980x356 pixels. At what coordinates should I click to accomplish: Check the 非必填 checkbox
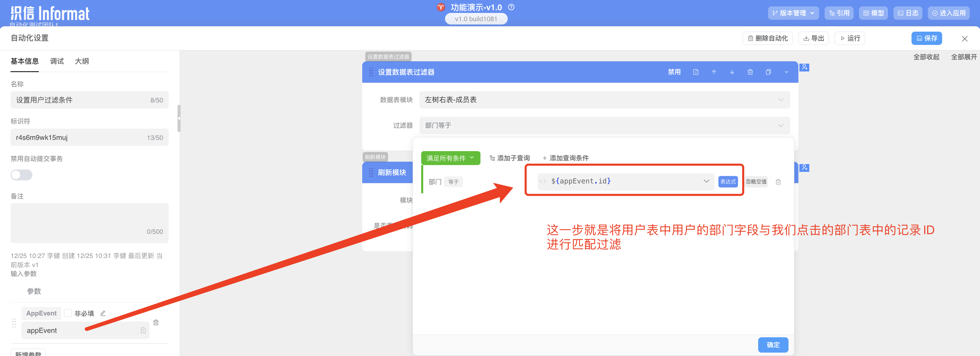(68, 313)
